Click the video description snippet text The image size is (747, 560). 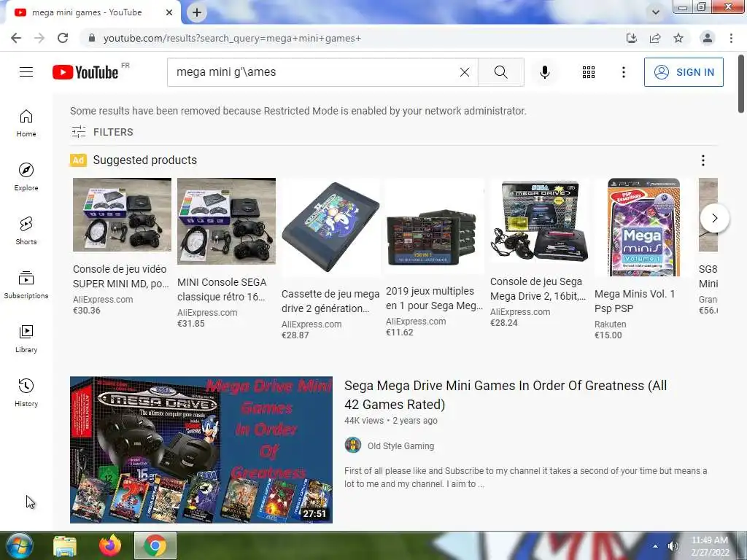point(525,477)
